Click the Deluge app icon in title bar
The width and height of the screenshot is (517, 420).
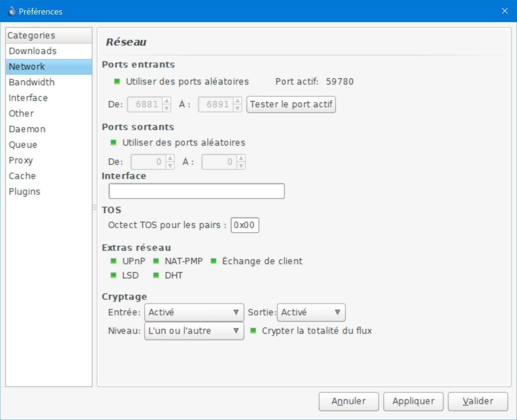tap(11, 11)
